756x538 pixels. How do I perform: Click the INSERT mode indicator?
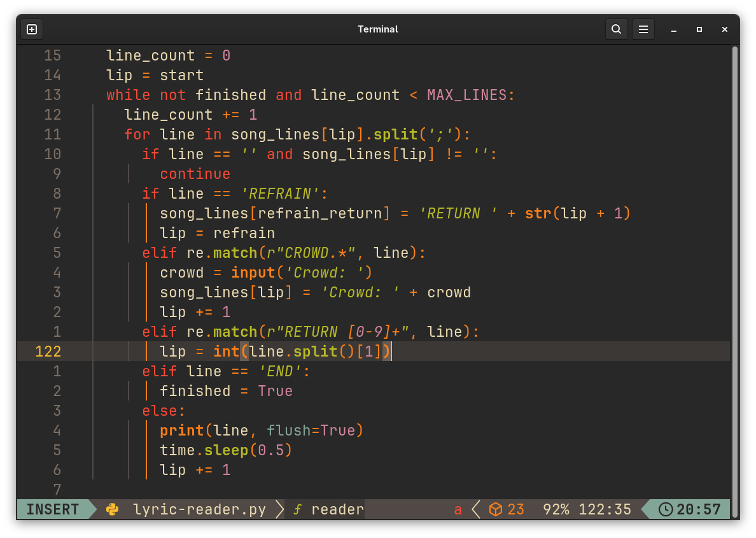53,509
